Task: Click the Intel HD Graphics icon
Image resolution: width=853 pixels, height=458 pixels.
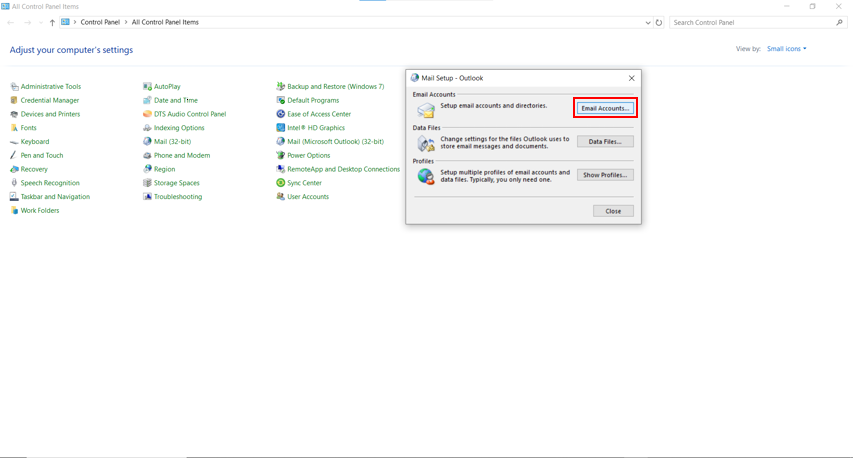Action: (281, 128)
